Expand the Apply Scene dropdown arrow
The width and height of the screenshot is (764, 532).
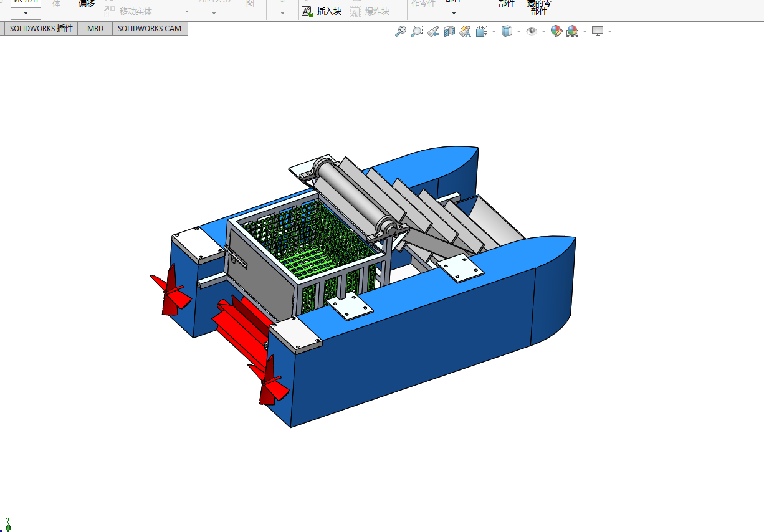tap(585, 31)
